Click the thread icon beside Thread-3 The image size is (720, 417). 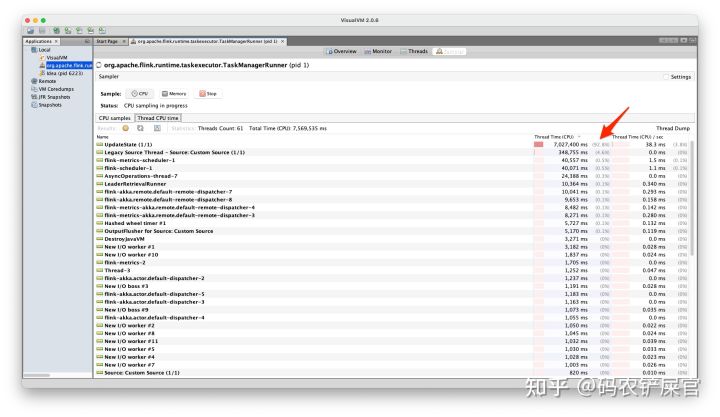coord(100,270)
